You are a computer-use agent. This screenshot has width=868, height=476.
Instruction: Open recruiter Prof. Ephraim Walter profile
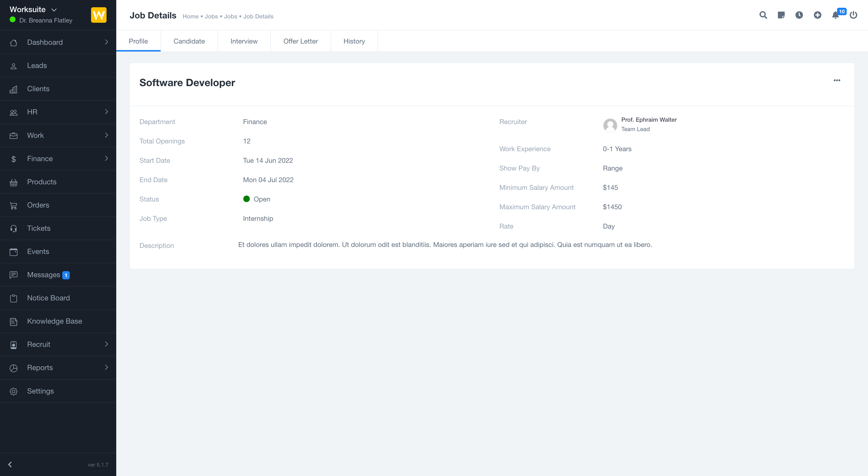pos(649,120)
